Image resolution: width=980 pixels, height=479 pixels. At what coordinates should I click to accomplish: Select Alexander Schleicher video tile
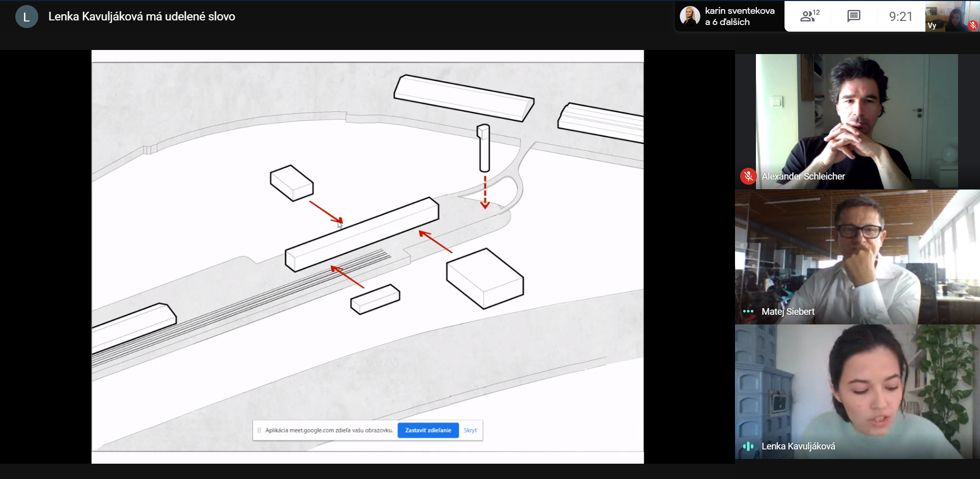[x=857, y=121]
